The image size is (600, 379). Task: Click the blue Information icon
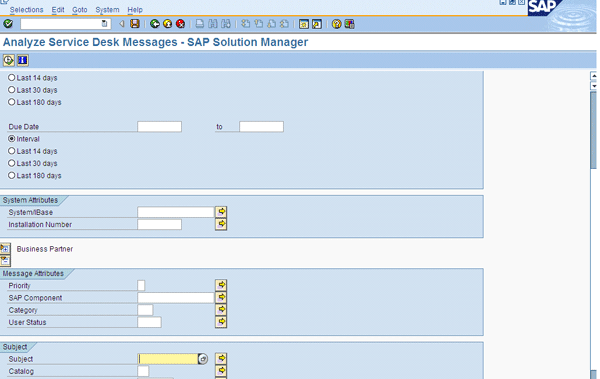(x=23, y=60)
